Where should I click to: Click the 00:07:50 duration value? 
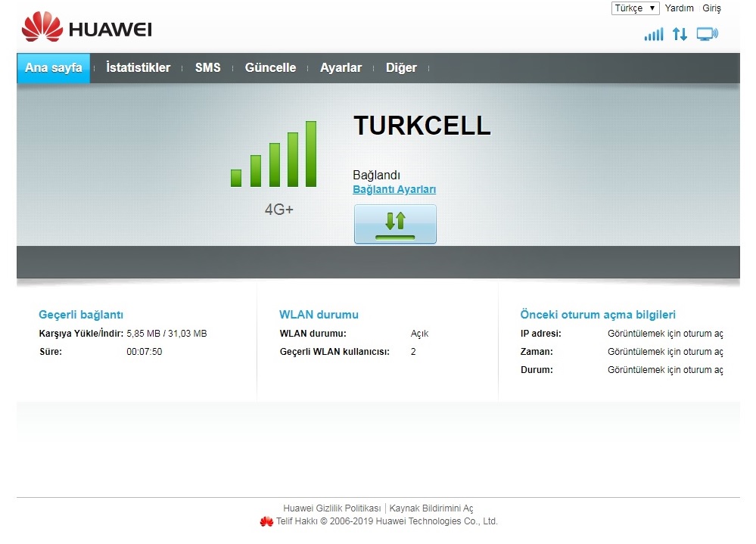144,352
